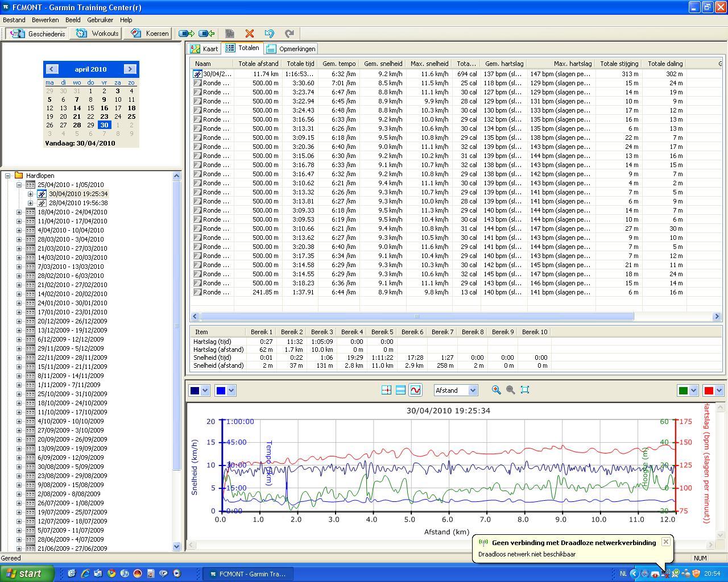Click the FCMONT Garmin taskbar button
This screenshot has height=582, width=728.
(x=249, y=573)
